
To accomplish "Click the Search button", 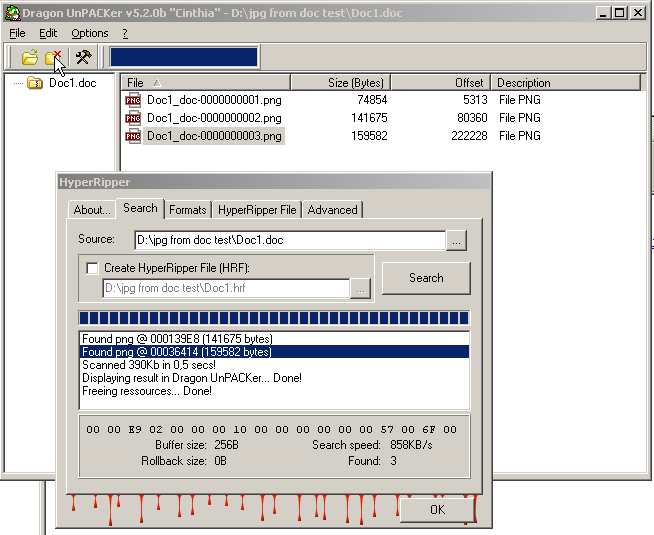I will pyautogui.click(x=426, y=278).
